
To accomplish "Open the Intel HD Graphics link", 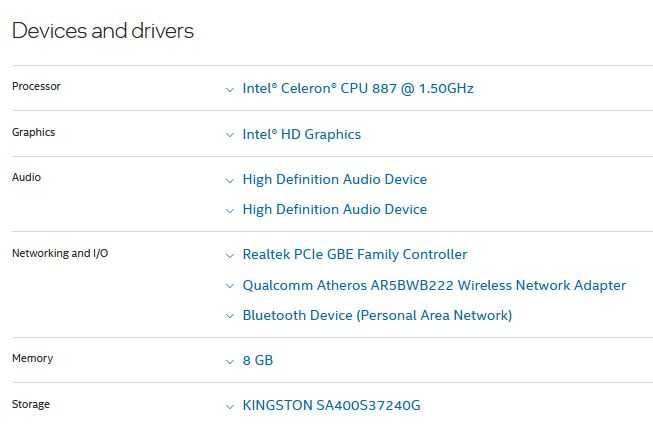I will click(x=302, y=134).
